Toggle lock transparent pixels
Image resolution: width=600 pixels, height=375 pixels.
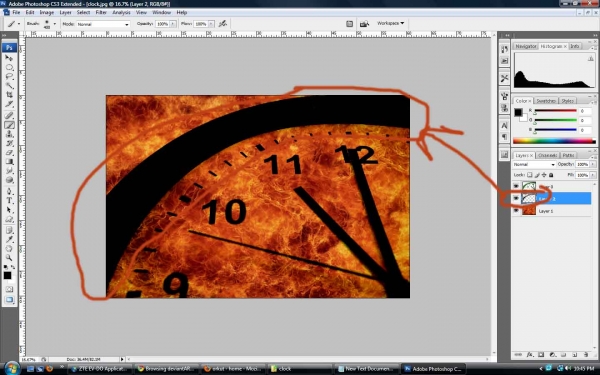click(x=530, y=175)
